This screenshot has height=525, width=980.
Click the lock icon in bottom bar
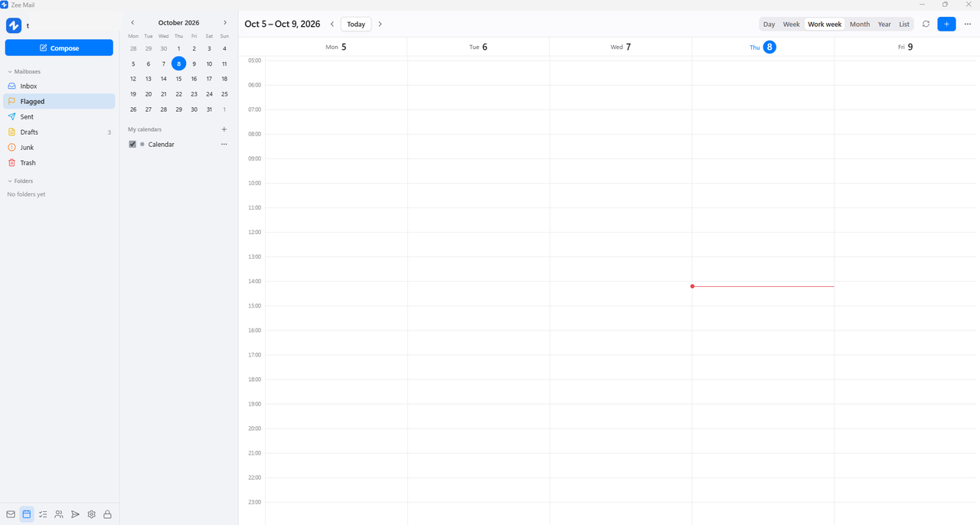click(107, 514)
